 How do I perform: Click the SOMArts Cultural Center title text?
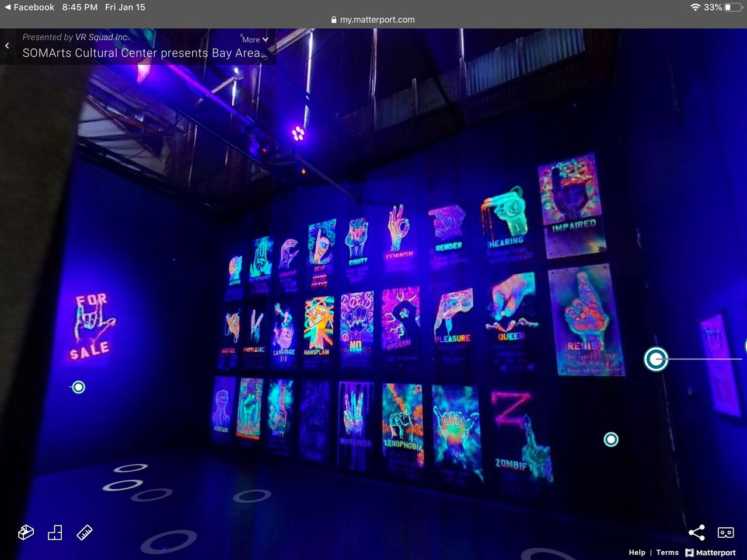pos(145,53)
